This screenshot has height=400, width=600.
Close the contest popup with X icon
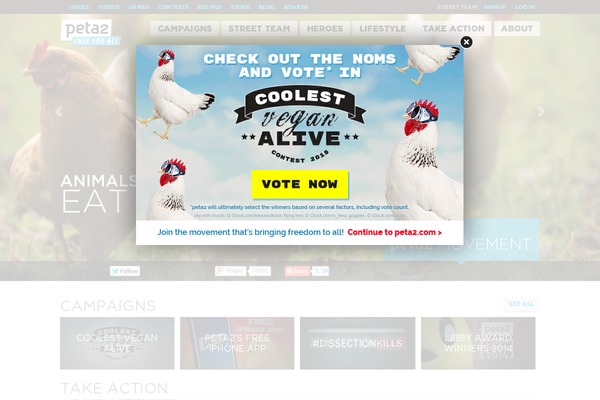[x=466, y=42]
